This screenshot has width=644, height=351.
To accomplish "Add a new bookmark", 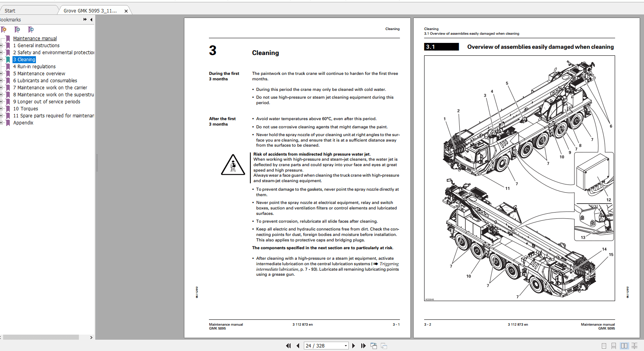I will point(17,30).
